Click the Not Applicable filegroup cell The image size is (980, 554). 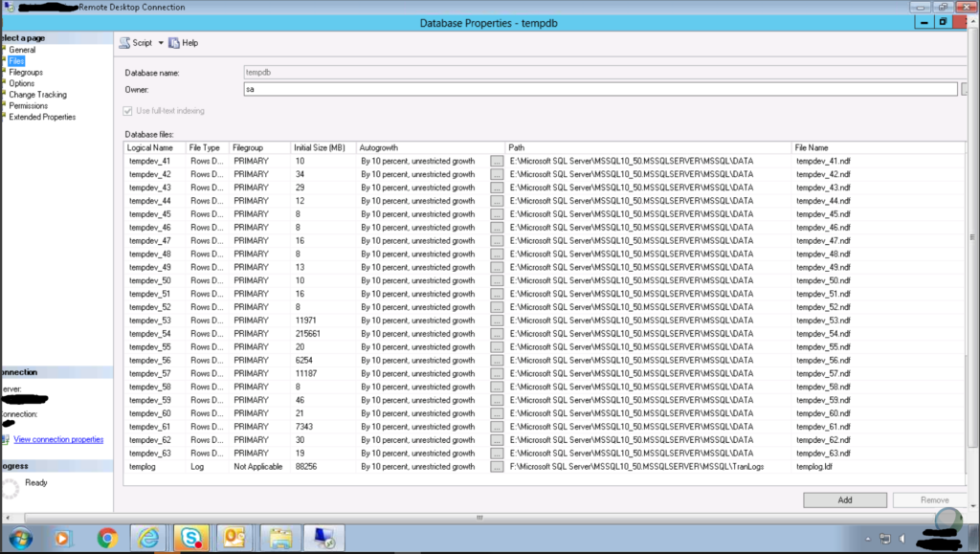pos(260,467)
